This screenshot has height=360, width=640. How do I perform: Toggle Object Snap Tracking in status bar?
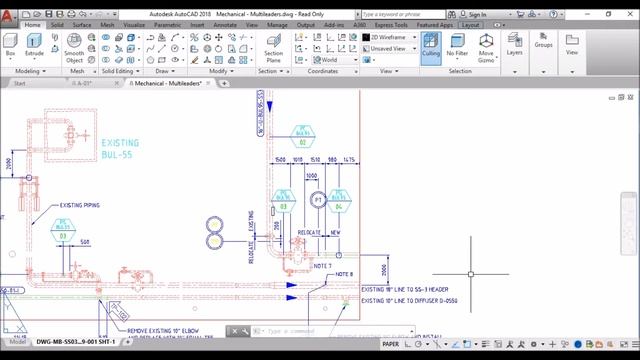(x=455, y=344)
